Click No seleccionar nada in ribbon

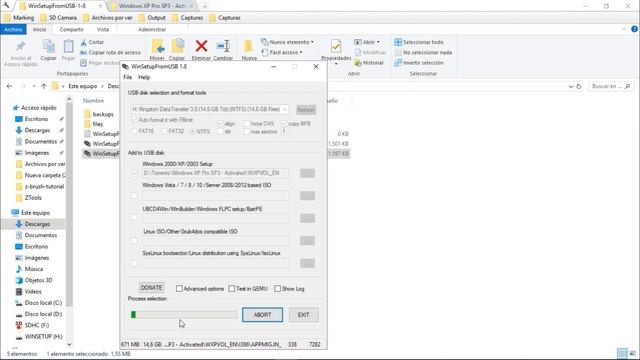coord(423,52)
